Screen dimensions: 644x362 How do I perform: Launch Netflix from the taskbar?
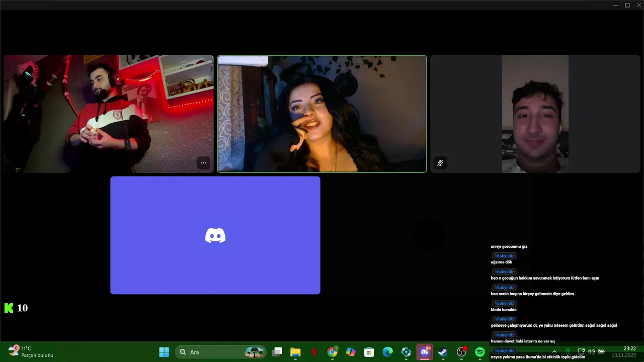(x=314, y=352)
